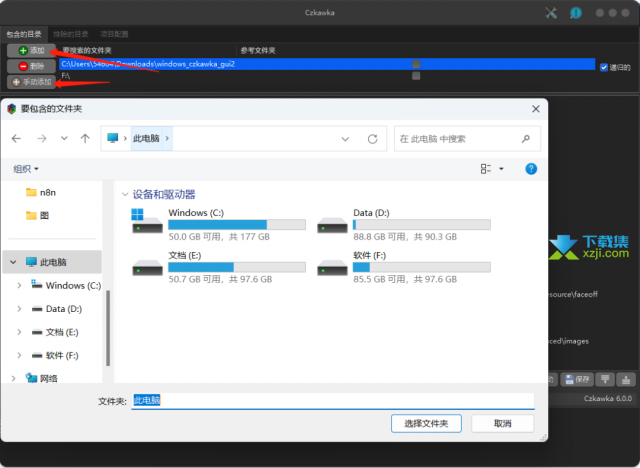
Task: Change the view layout icon
Action: point(486,169)
